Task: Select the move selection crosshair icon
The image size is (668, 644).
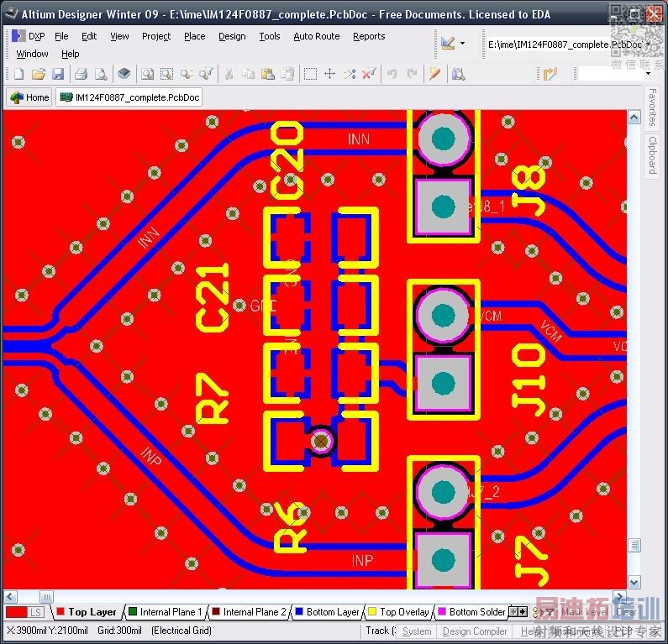Action: click(x=329, y=74)
